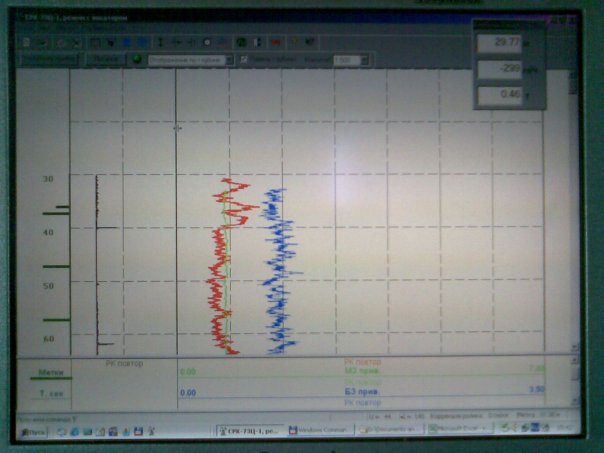Click the first blue square toolbar icon

tap(126, 43)
